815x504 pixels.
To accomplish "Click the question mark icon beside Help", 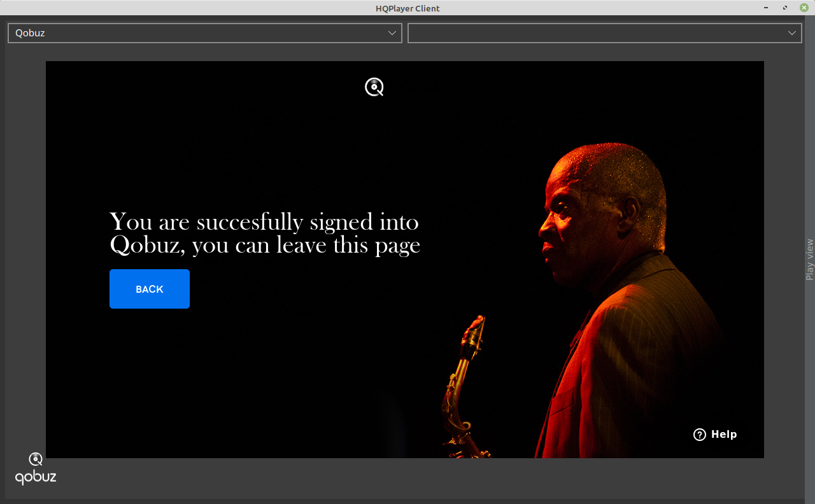I will coord(700,435).
